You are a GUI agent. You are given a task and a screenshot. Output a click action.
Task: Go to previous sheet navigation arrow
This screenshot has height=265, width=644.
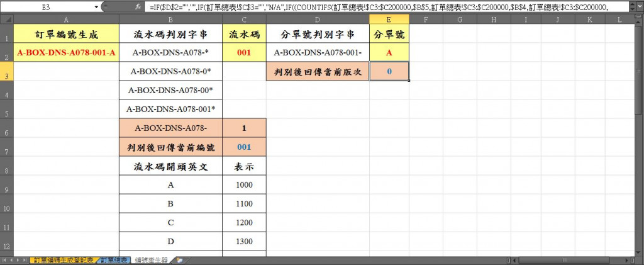11,261
